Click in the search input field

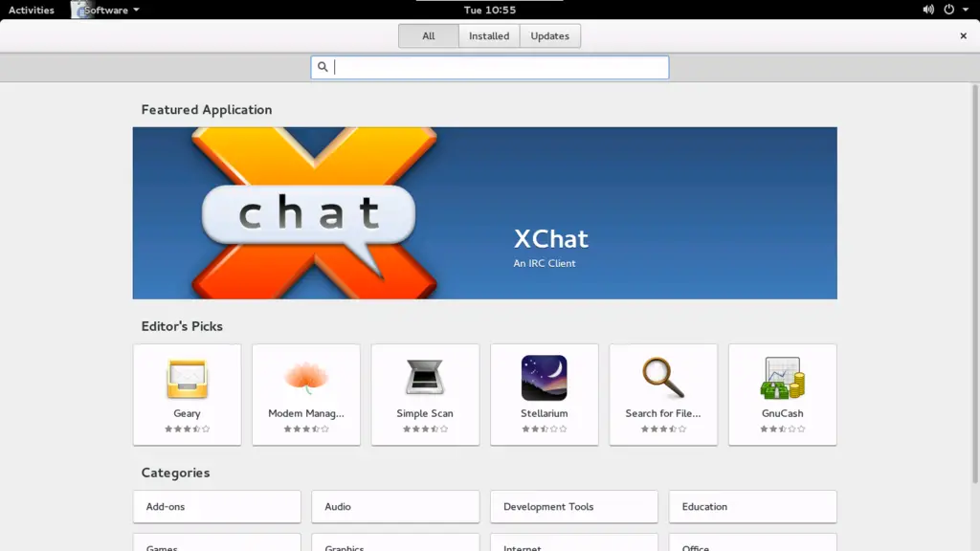(x=490, y=68)
